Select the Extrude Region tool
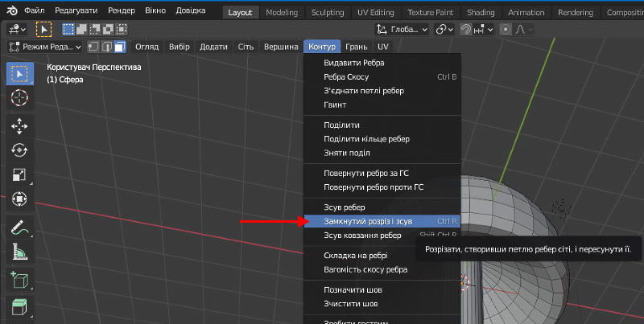The height and width of the screenshot is (324, 644). tap(19, 306)
